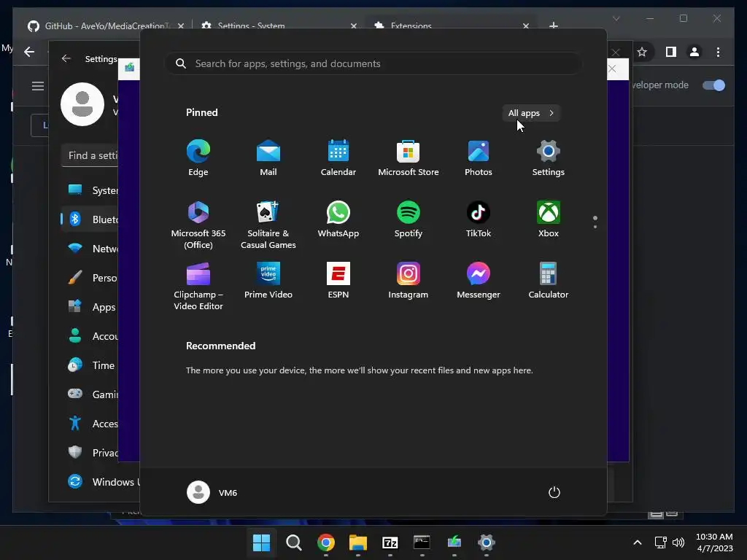Open the Messenger app

tap(479, 281)
